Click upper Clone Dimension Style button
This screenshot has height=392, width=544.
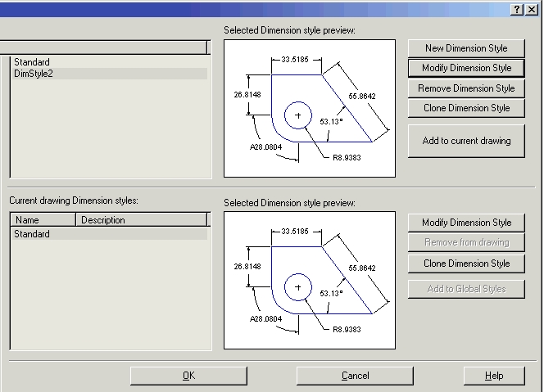coord(466,108)
